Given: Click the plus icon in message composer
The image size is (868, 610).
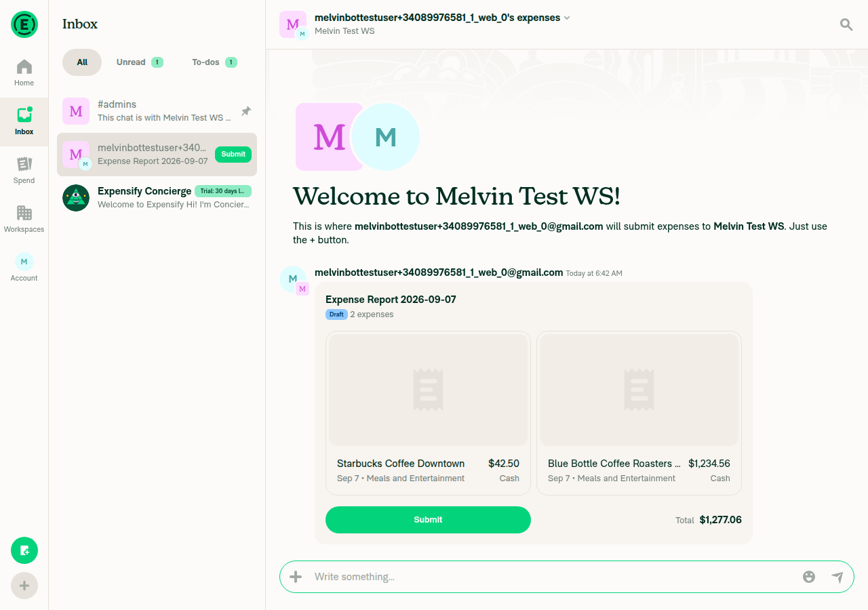Looking at the screenshot, I should tap(296, 577).
